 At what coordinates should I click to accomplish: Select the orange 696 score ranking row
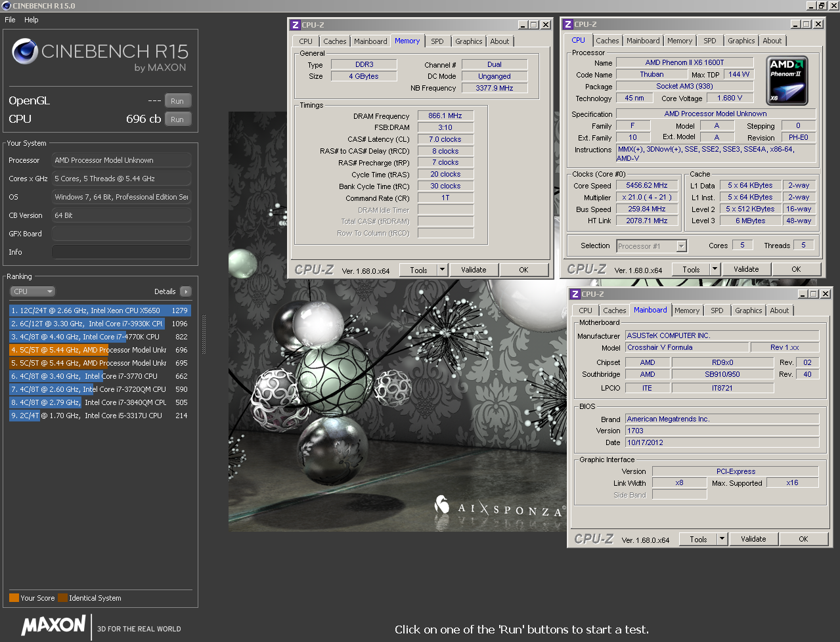coord(100,350)
